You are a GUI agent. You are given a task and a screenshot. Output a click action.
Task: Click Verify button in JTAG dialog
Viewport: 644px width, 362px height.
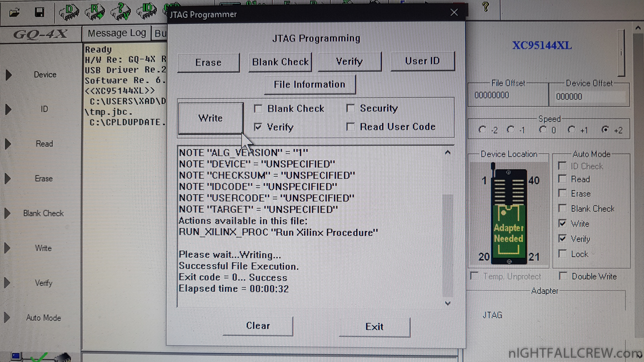pos(349,62)
